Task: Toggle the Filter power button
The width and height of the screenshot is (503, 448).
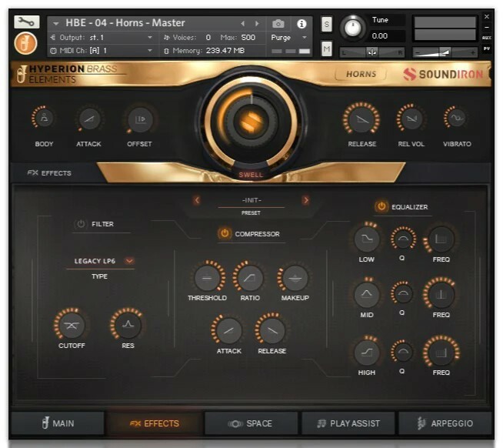Action: click(81, 224)
